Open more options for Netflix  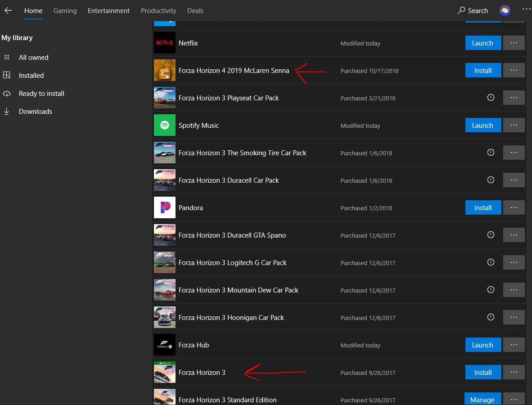pyautogui.click(x=514, y=43)
